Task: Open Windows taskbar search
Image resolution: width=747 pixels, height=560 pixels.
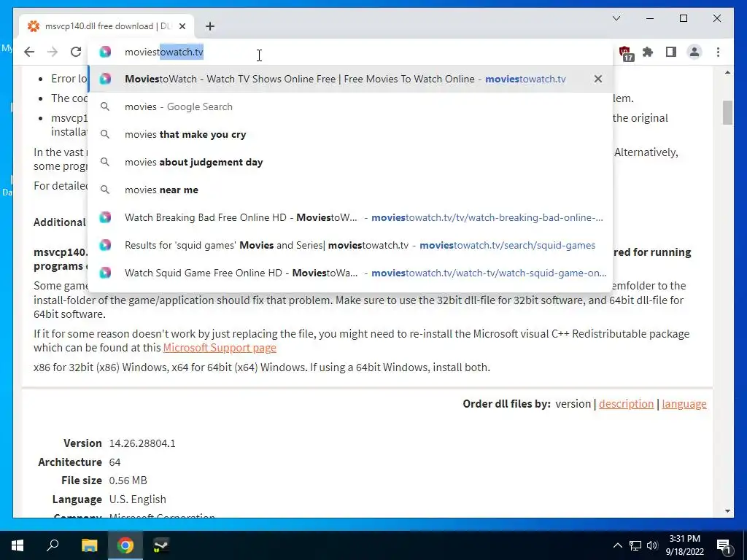Action: click(x=53, y=545)
